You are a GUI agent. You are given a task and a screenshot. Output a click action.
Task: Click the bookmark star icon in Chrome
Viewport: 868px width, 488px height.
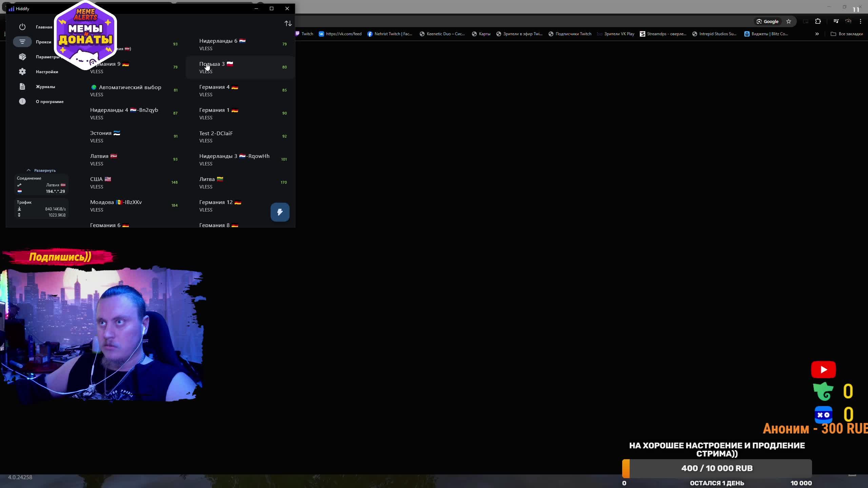(789, 21)
